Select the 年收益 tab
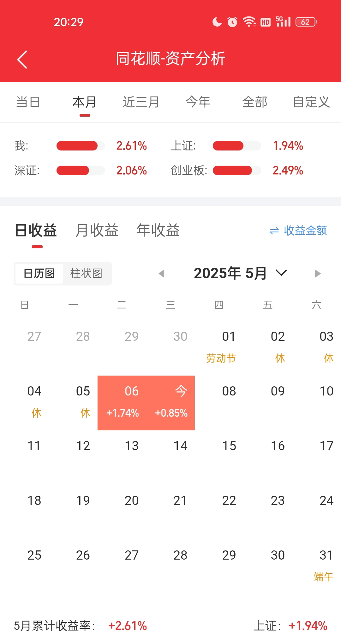 (x=158, y=230)
